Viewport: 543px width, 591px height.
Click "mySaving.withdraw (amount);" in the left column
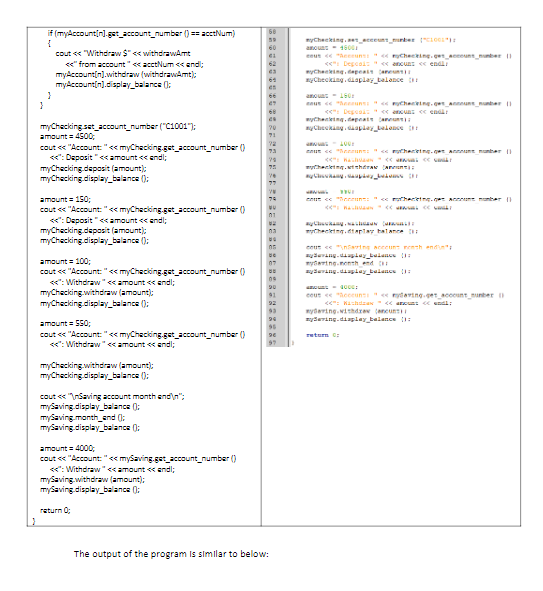pyautogui.click(x=92, y=479)
